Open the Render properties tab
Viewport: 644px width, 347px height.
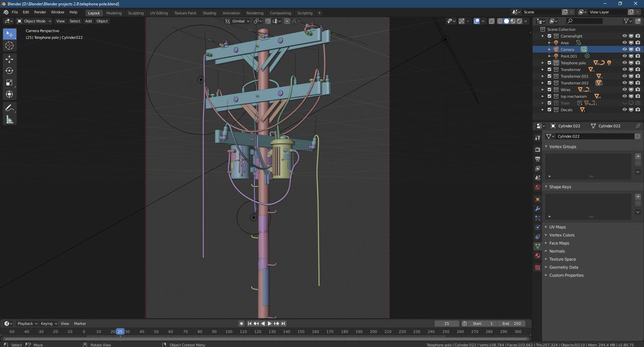click(538, 150)
